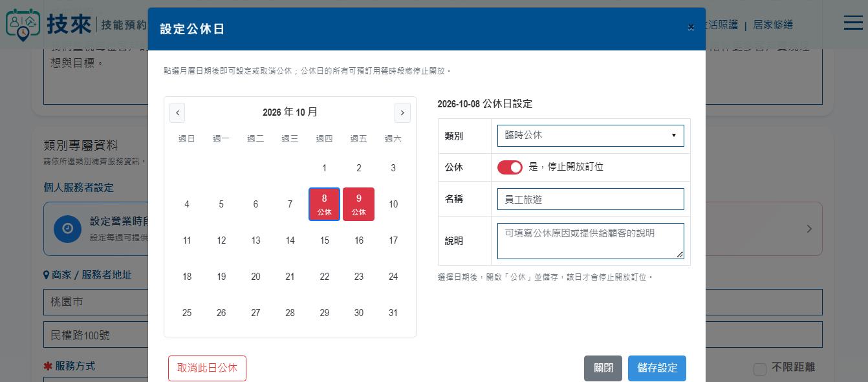This screenshot has width=868, height=382.
Task: Click the 民權路100號 address field behind dialog
Action: 96,335
